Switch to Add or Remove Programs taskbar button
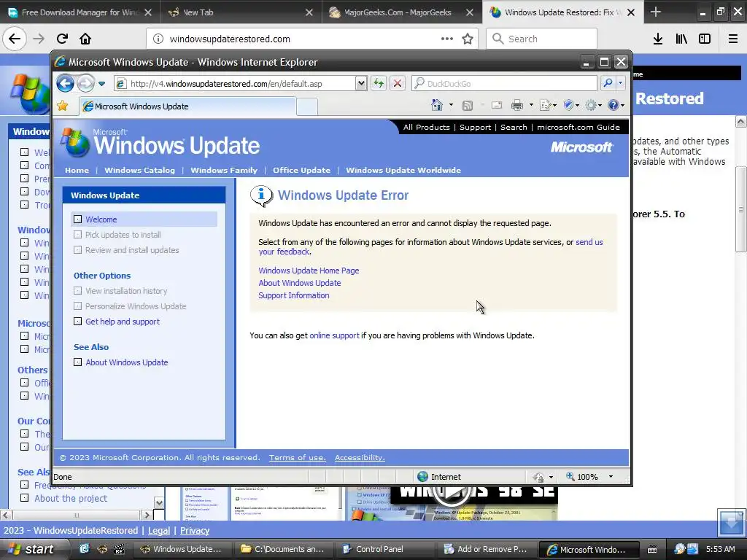This screenshot has height=560, width=747. (x=486, y=549)
